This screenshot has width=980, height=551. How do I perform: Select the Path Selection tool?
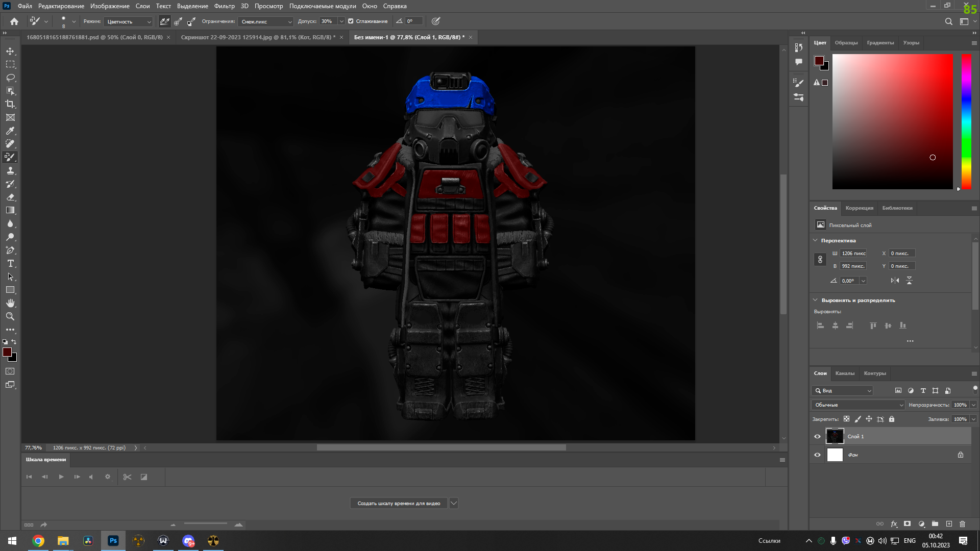tap(10, 277)
